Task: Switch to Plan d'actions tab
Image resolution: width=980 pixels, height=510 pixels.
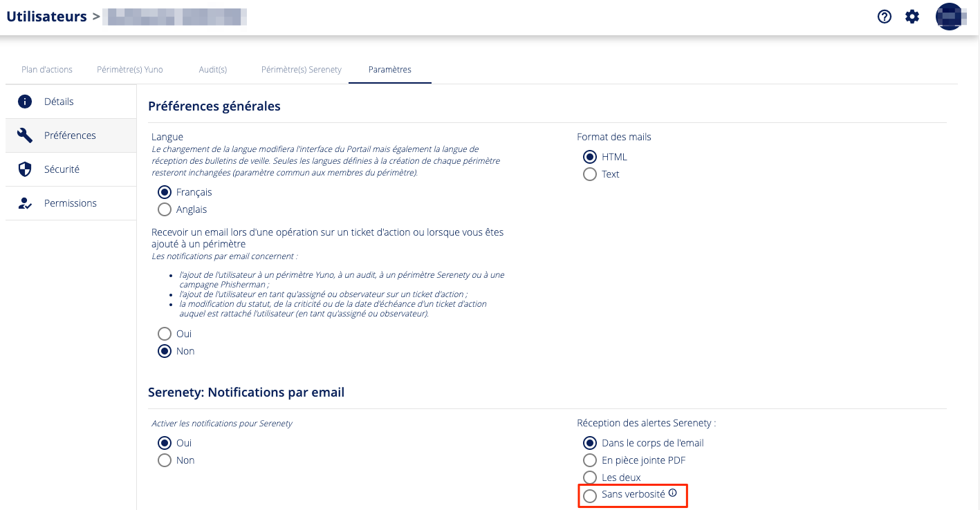Action: click(x=47, y=70)
